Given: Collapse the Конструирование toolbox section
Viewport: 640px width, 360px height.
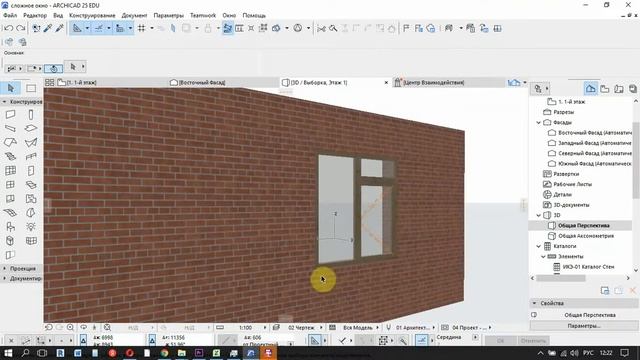Looking at the screenshot, I should (x=4, y=102).
